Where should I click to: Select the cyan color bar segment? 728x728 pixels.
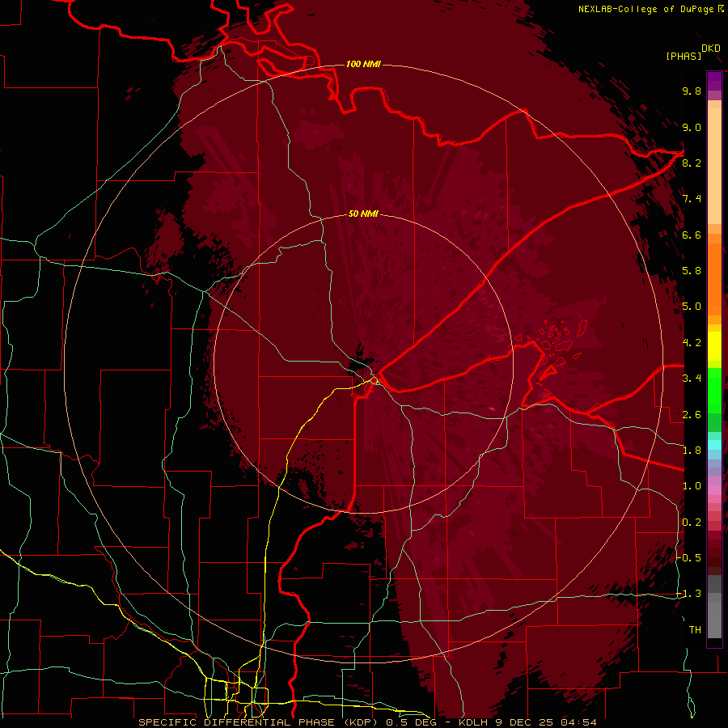[714, 445]
